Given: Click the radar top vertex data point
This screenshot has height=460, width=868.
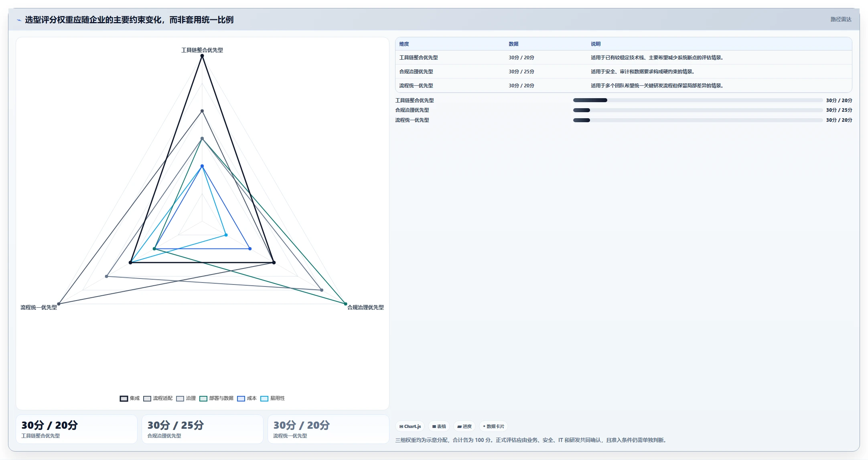Looking at the screenshot, I should [x=202, y=56].
